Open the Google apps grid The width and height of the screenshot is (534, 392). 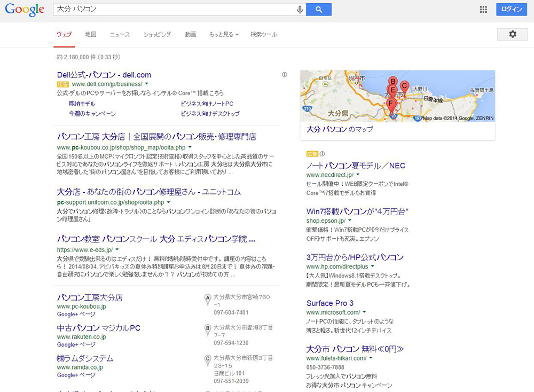483,10
